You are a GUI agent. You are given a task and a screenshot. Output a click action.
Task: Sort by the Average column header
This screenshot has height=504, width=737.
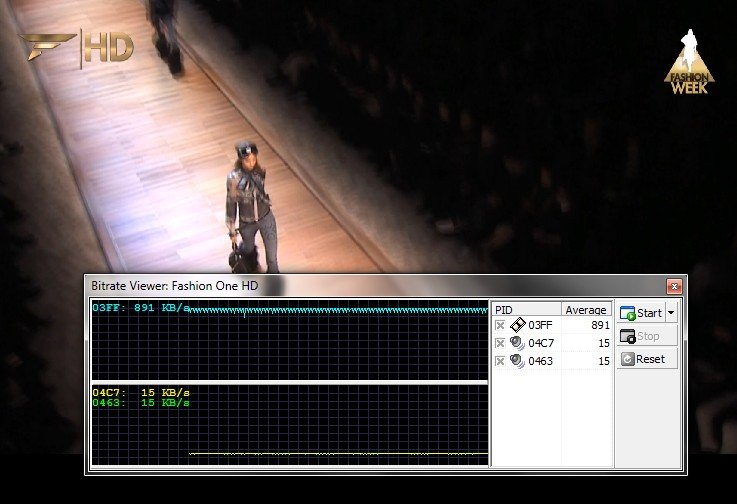click(586, 309)
